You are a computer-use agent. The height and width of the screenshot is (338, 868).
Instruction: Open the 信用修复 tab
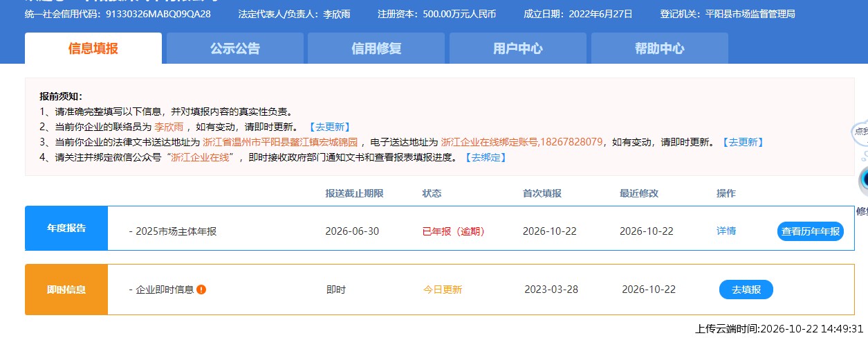coord(376,48)
